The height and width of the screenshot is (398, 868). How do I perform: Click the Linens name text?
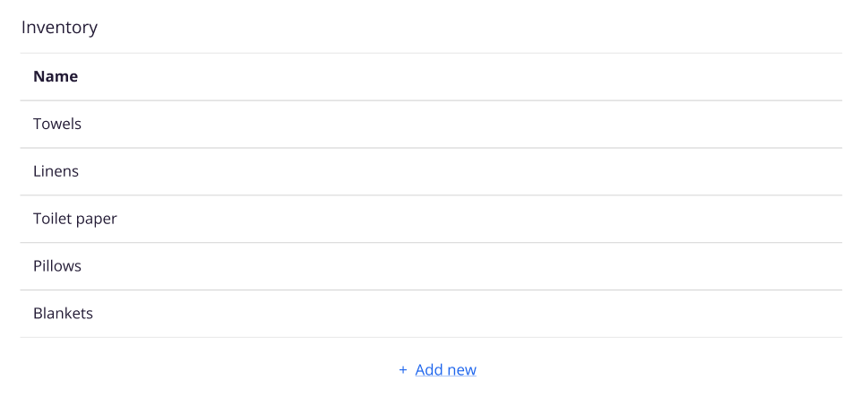56,171
